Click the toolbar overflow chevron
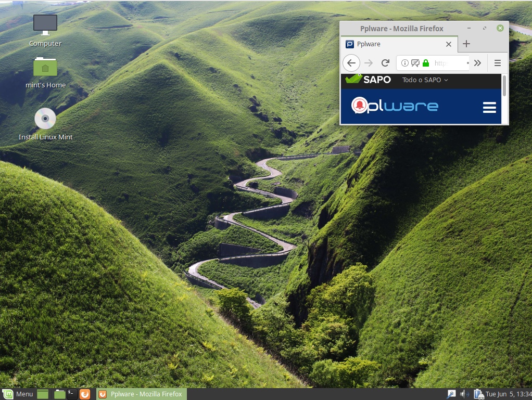532x400 pixels. click(477, 62)
